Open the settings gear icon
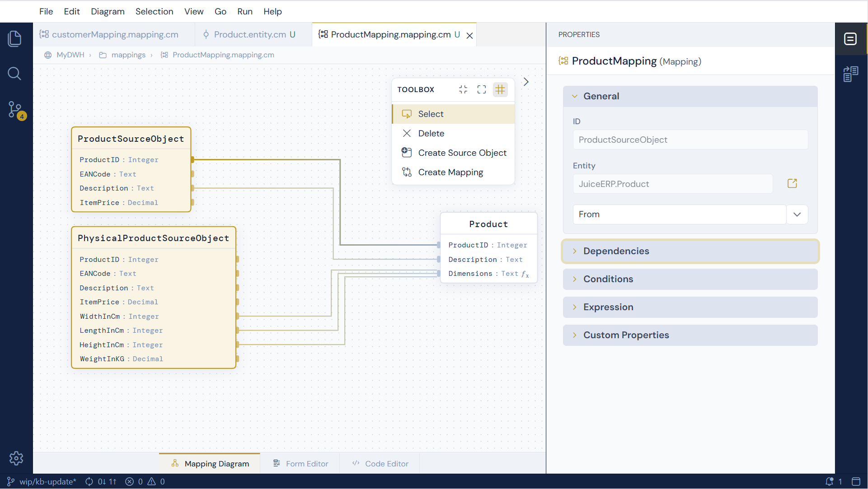868x489 pixels. click(16, 458)
